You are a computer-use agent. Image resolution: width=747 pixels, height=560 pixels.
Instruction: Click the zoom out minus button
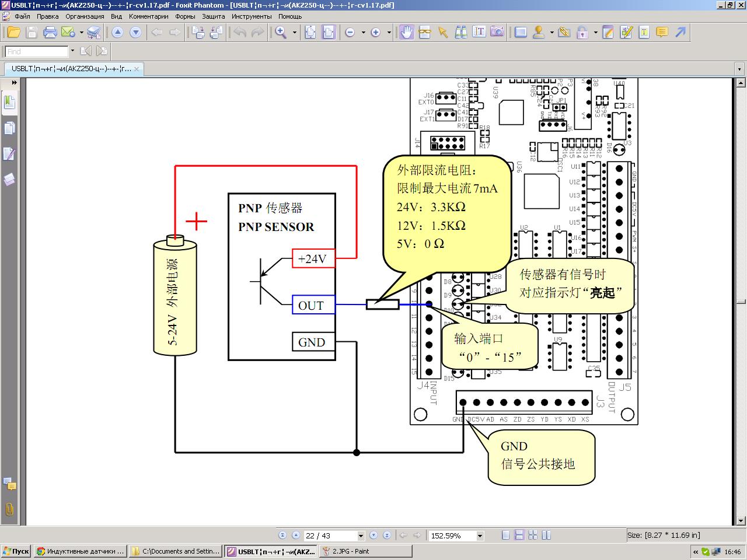350,32
